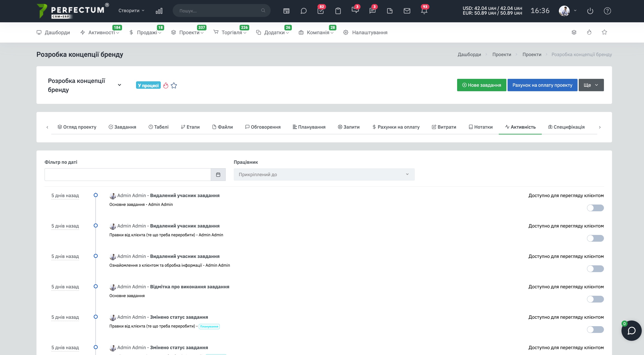Open the live chat support bubble
644x355 pixels.
[631, 330]
